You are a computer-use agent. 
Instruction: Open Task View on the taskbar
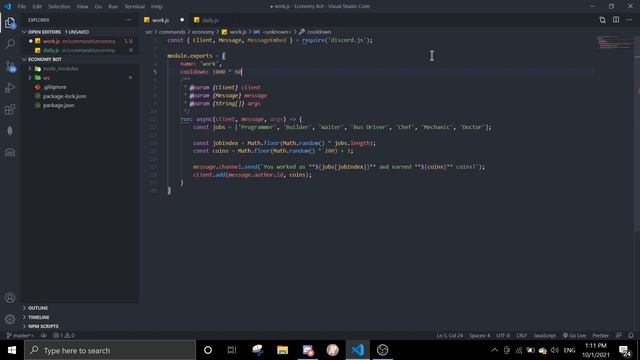pyautogui.click(x=232, y=350)
